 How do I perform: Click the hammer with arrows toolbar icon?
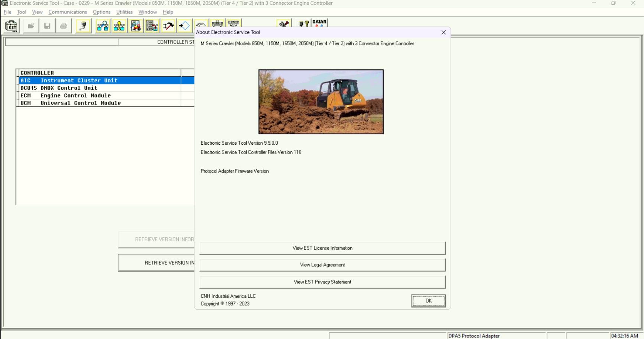click(x=168, y=26)
